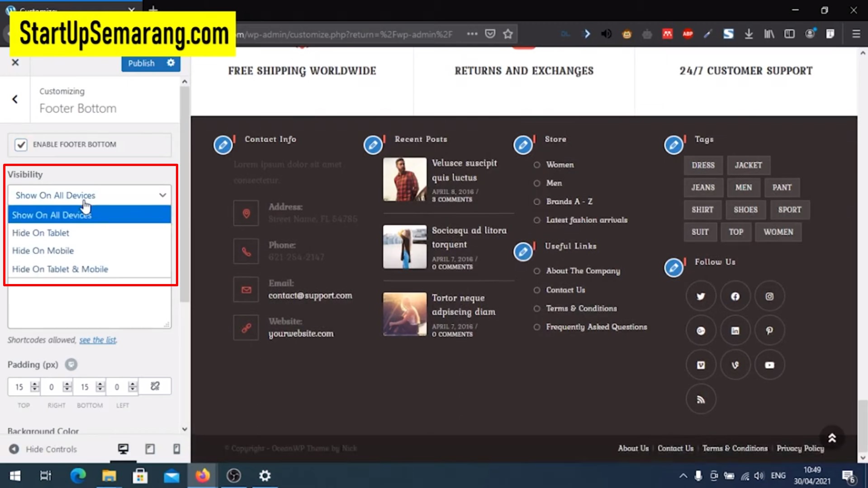The width and height of the screenshot is (868, 488).
Task: Select Hide On Tablet option
Action: click(90, 232)
